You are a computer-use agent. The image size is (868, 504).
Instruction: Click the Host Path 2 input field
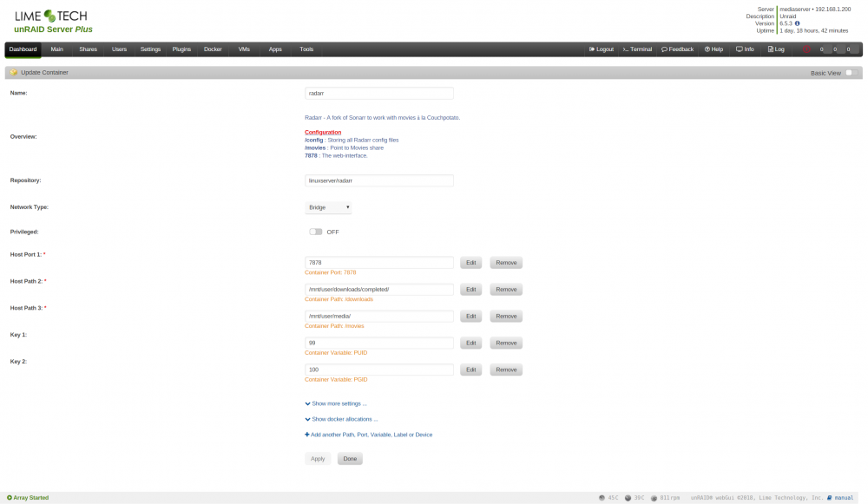(379, 290)
